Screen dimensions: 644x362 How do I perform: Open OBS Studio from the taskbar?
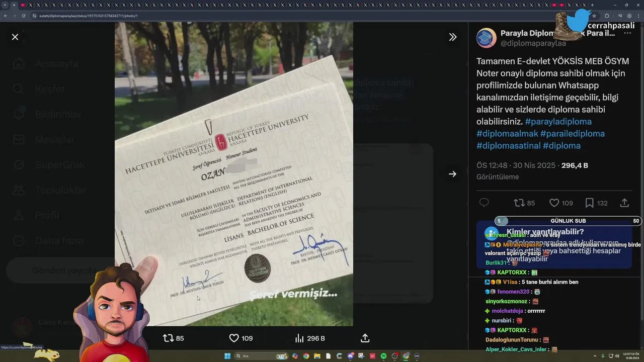pyautogui.click(x=394, y=356)
